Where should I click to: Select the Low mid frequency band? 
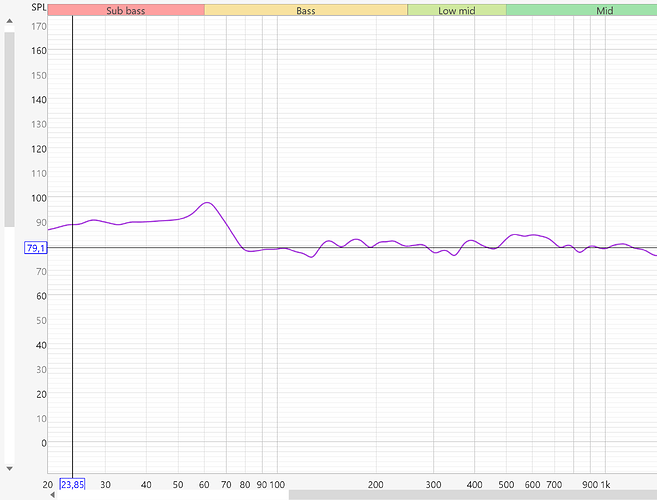(456, 10)
